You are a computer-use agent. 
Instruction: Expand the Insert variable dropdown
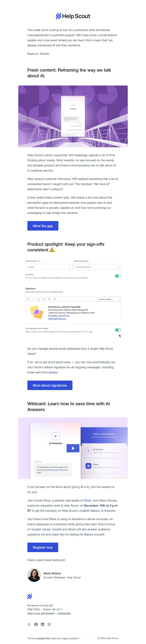click(109, 299)
